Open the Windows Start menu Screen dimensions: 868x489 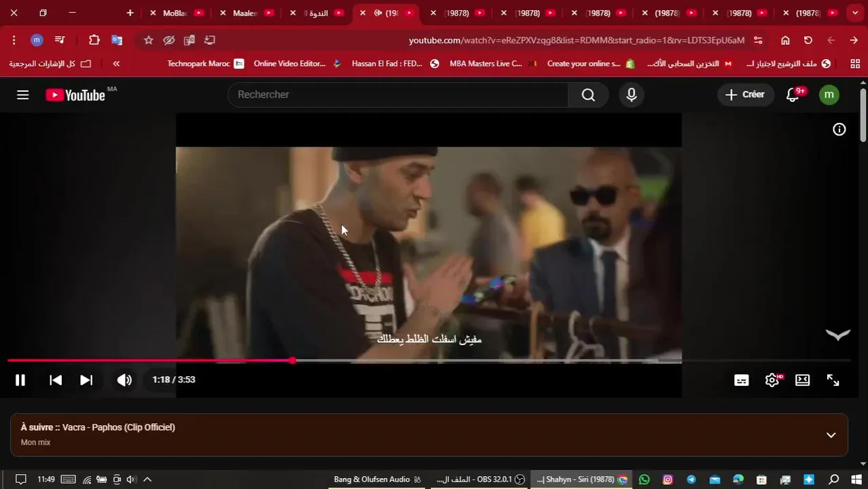(x=856, y=479)
